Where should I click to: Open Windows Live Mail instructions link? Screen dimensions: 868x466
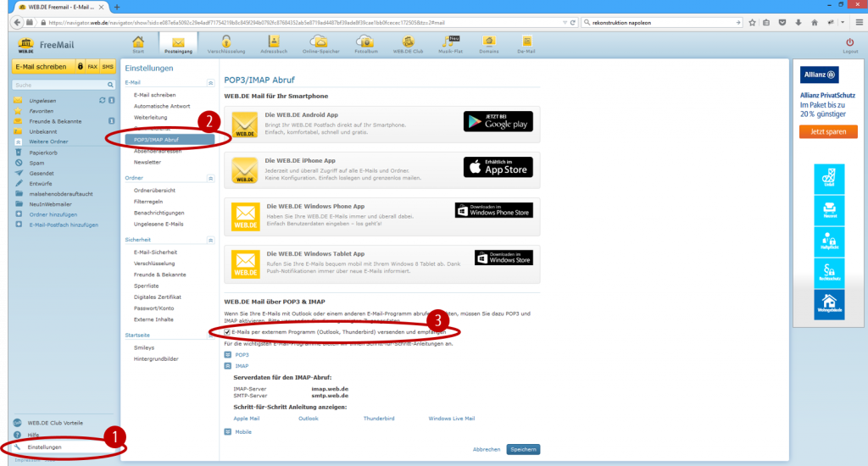(x=451, y=419)
